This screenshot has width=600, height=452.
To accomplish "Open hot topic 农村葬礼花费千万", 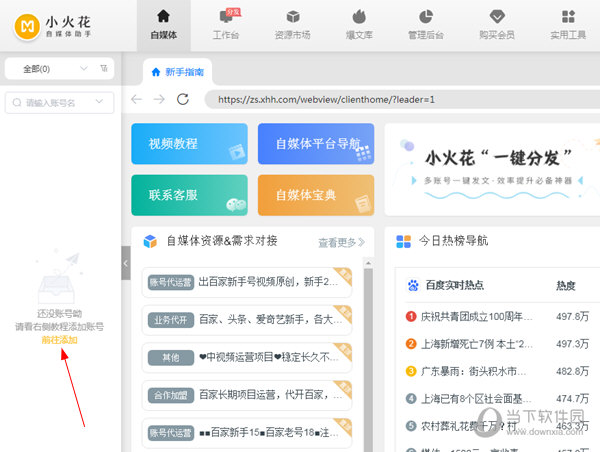I will coord(469,426).
